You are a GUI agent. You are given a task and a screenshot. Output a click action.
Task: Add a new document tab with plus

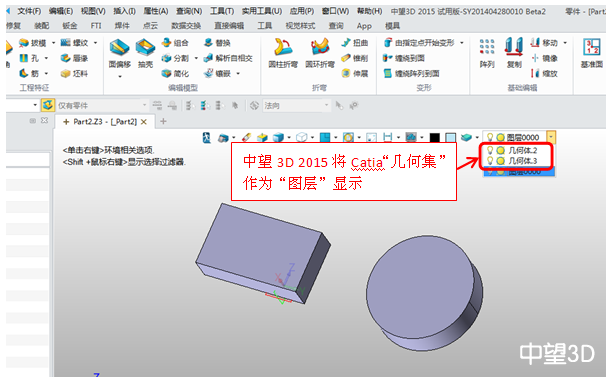164,122
